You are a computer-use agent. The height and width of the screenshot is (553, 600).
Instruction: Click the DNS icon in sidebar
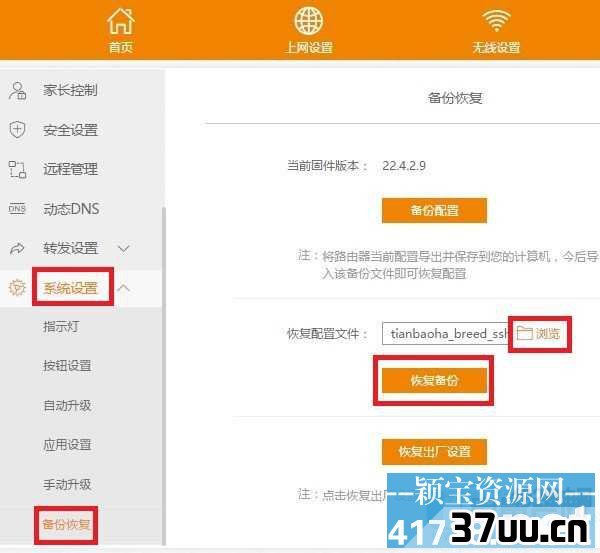coord(17,209)
